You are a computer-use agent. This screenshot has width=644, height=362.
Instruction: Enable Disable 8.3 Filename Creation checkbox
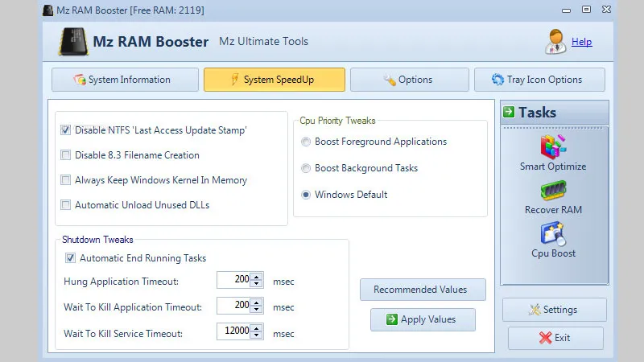66,155
